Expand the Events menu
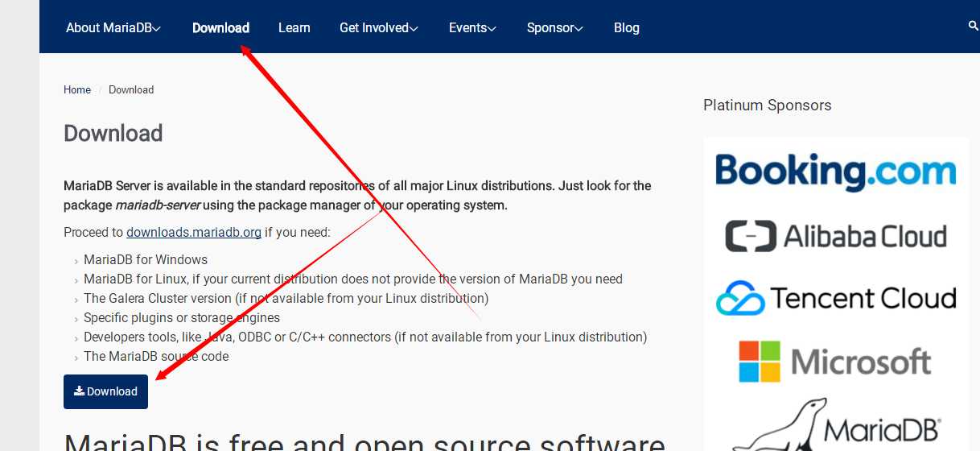Image resolution: width=980 pixels, height=451 pixels. (x=472, y=27)
